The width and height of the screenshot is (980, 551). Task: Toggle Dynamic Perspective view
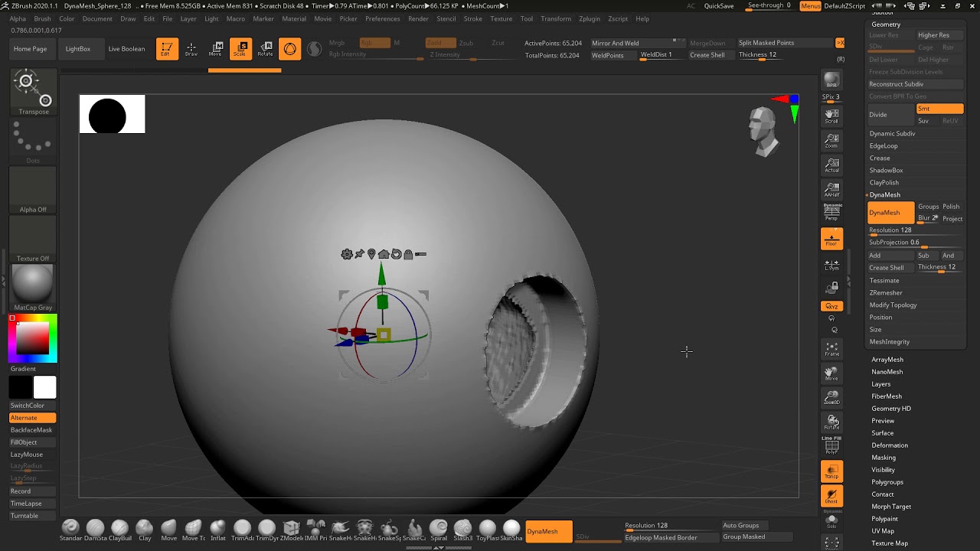tap(831, 213)
